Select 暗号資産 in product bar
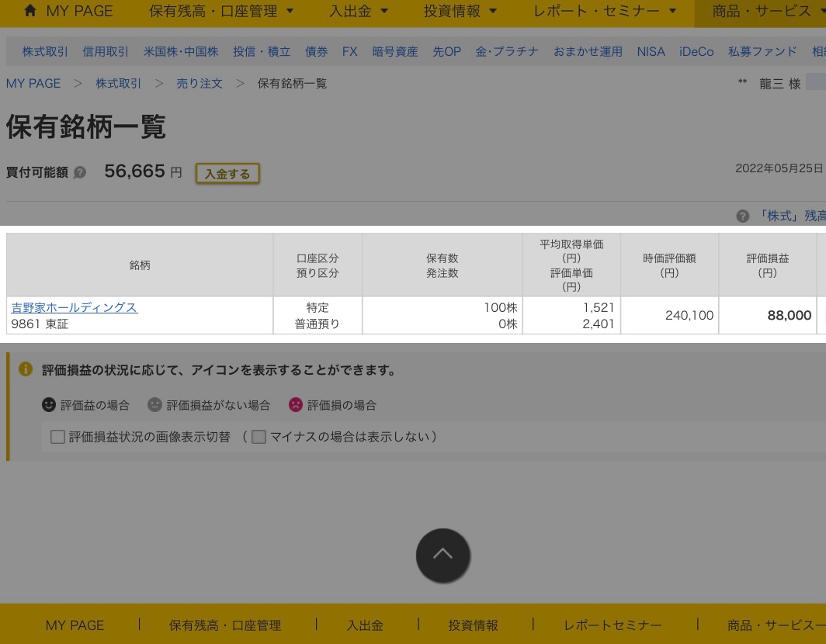This screenshot has width=826, height=644. click(x=395, y=52)
